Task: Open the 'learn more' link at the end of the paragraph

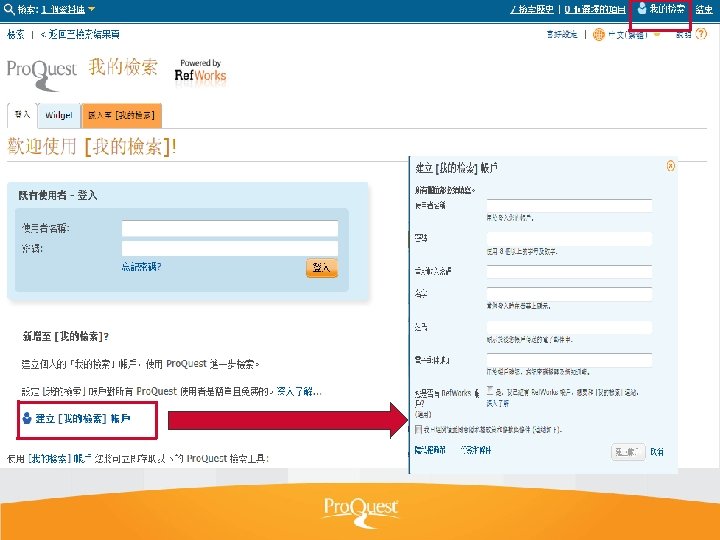Action: tap(298, 392)
